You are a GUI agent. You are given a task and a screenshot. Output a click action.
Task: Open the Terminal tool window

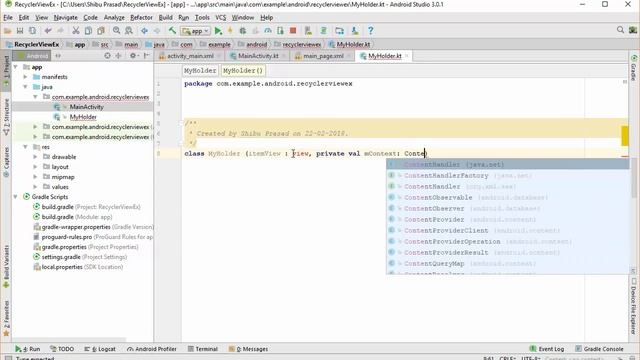203,349
